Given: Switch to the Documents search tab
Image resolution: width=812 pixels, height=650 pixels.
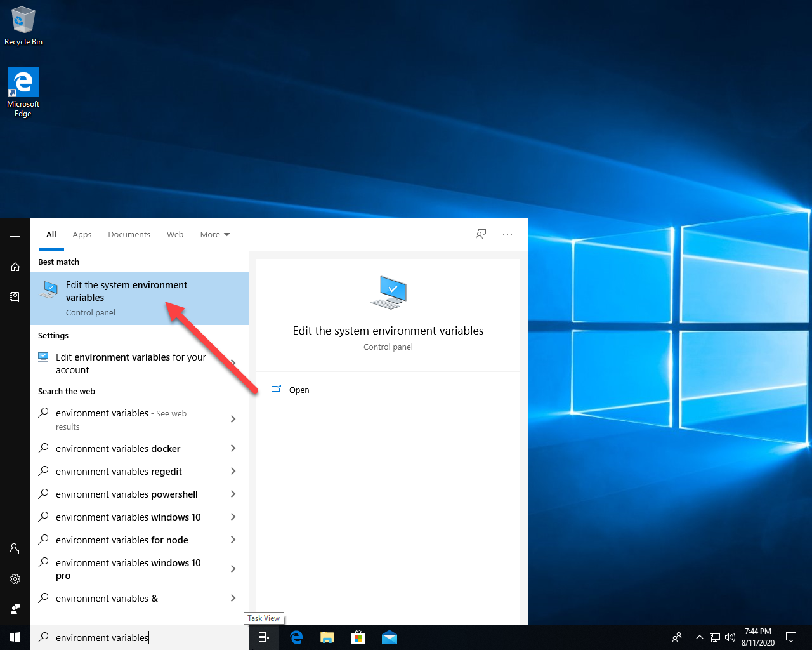Looking at the screenshot, I should pos(129,235).
